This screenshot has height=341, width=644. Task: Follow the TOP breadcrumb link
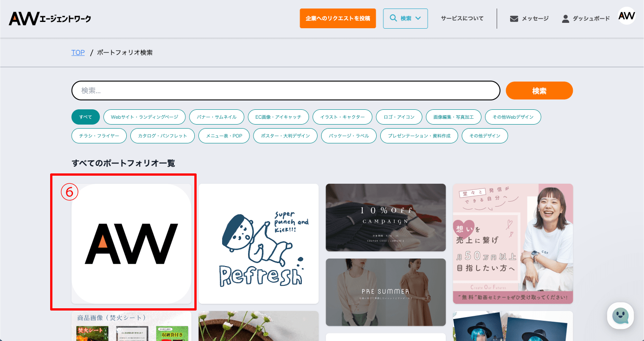(x=78, y=52)
